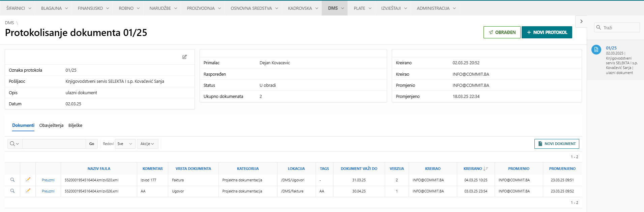
Task: Open the KADROVSKA menu
Action: pos(303,8)
